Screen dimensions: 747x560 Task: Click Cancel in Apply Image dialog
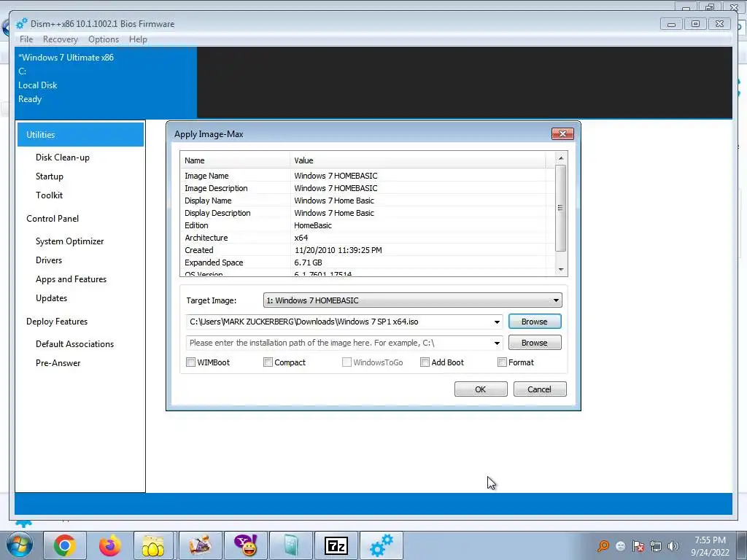[x=540, y=389]
